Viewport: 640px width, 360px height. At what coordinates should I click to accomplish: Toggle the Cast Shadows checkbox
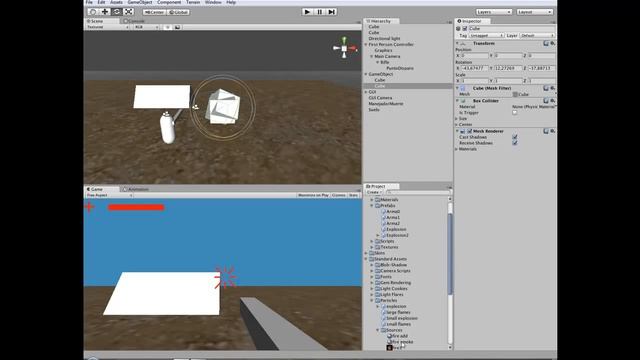515,137
